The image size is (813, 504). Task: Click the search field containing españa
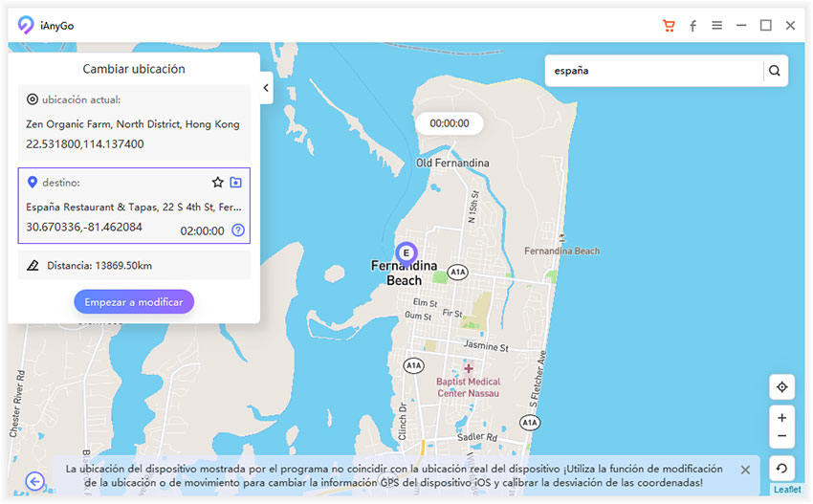click(655, 70)
